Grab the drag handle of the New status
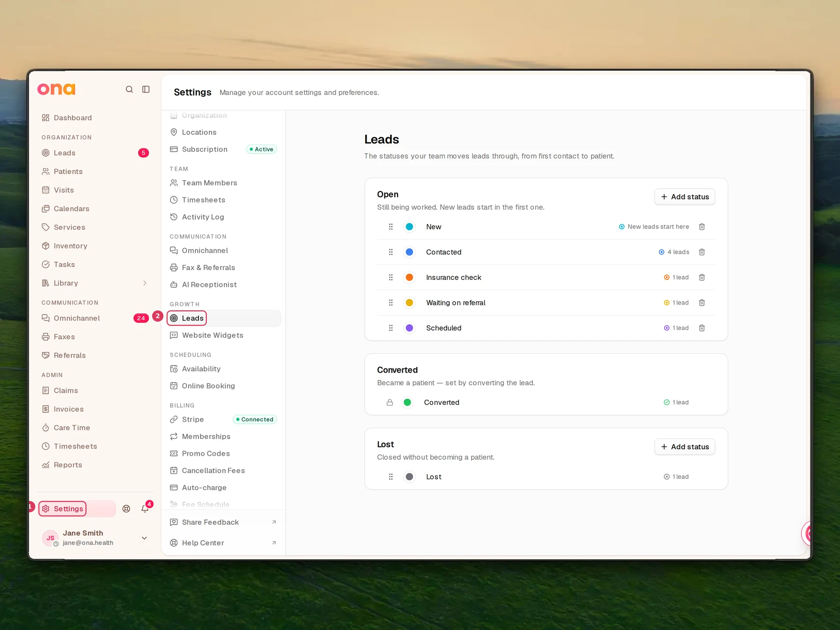Viewport: 840px width, 630px height. 391,227
